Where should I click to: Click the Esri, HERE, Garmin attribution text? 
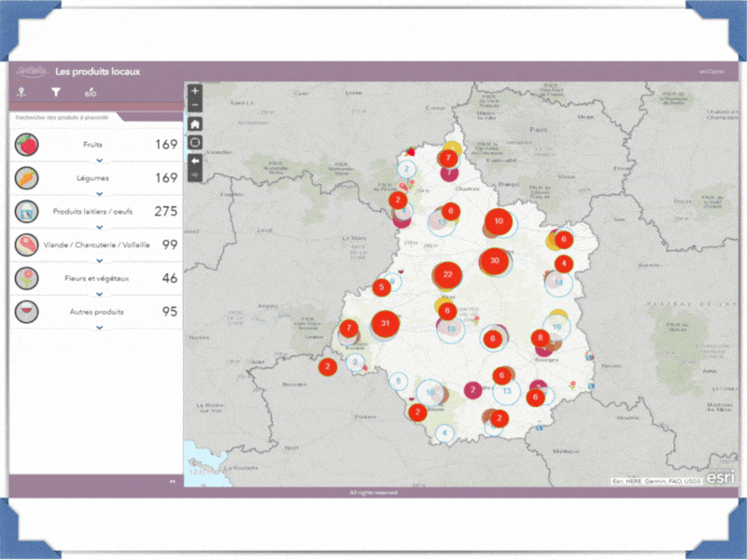656,482
